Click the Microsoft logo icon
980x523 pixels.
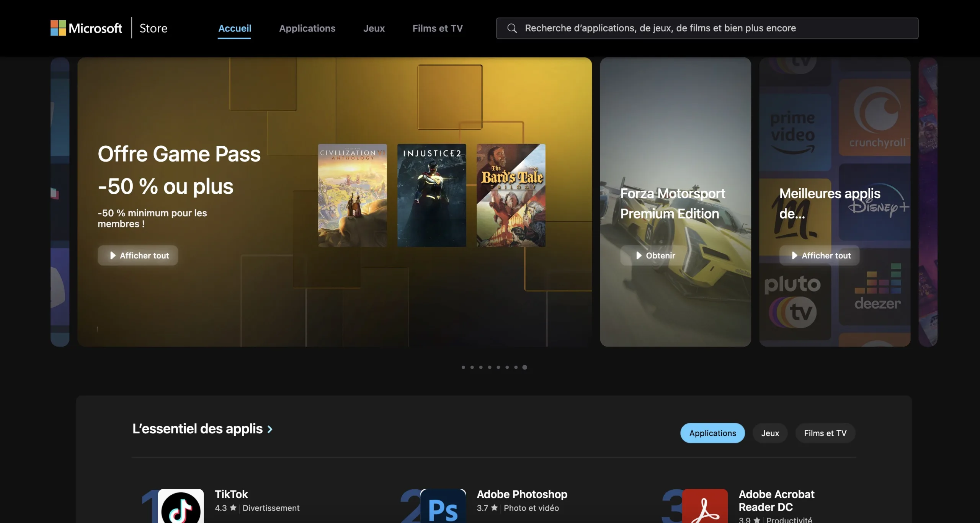pyautogui.click(x=58, y=28)
